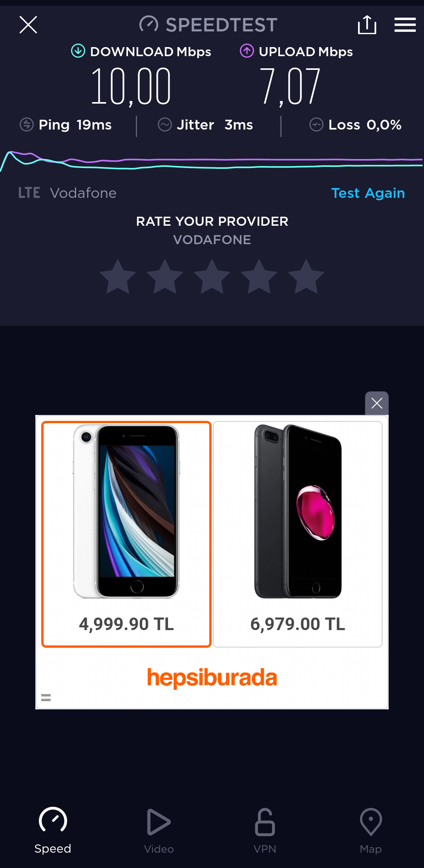Tap the packet Loss icon

pyautogui.click(x=316, y=125)
